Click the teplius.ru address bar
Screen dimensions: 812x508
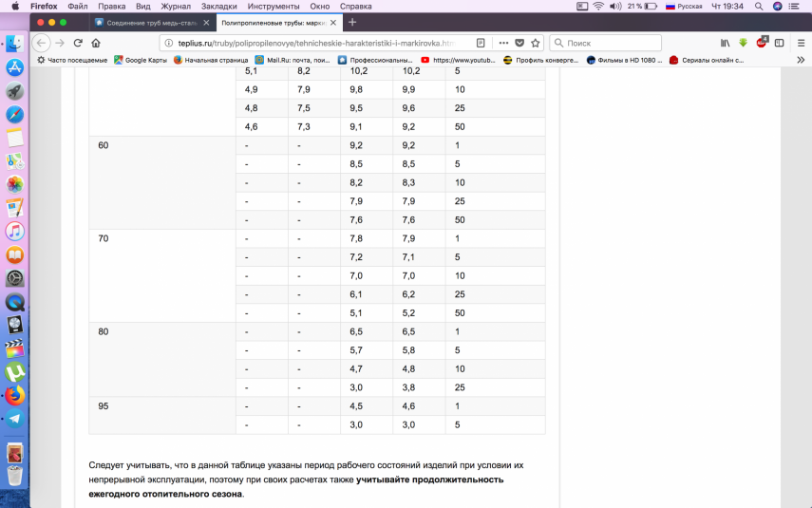coord(313,43)
